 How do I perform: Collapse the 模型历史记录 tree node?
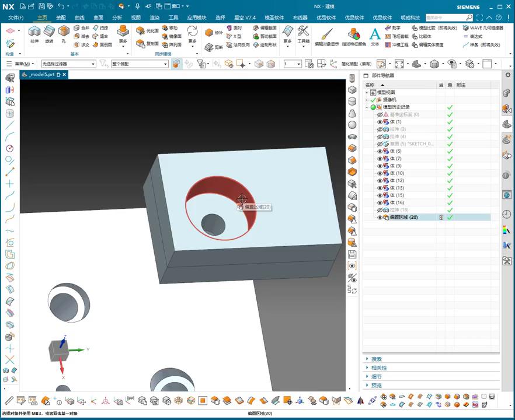[367, 107]
